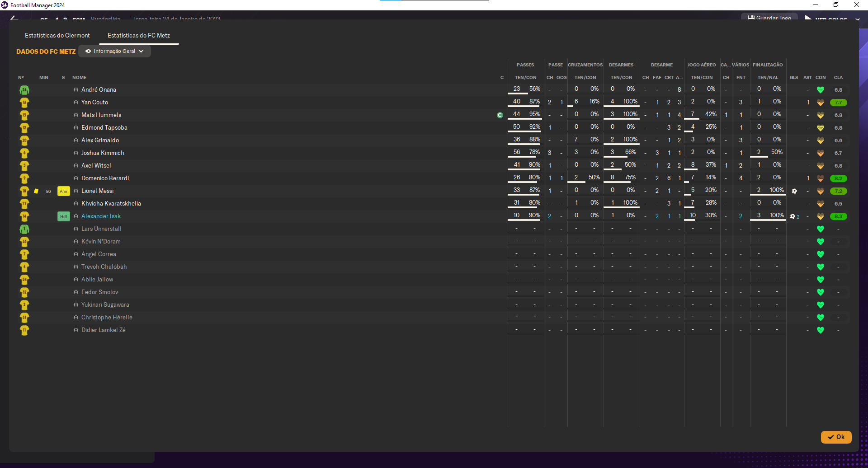Sort by the GLS goals column
868x468 pixels.
click(x=794, y=78)
